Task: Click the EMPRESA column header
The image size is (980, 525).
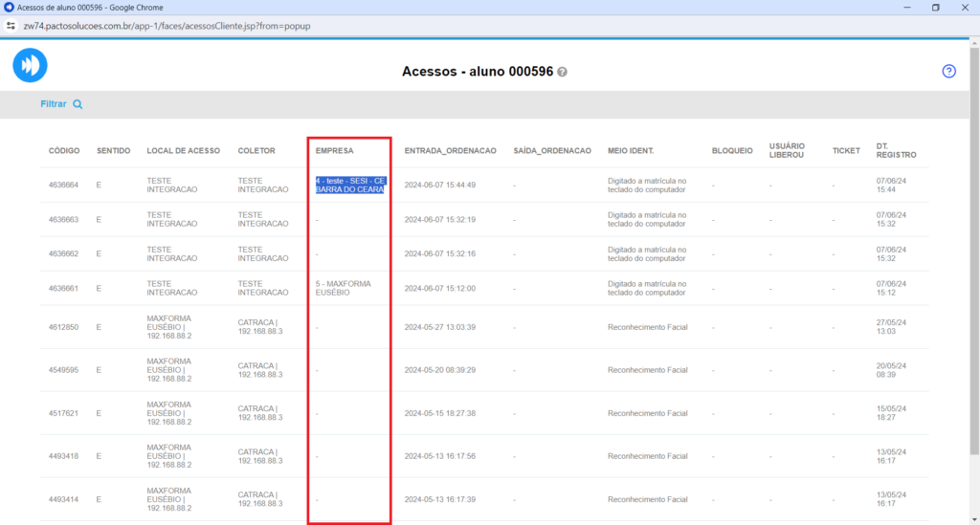Action: tap(335, 151)
